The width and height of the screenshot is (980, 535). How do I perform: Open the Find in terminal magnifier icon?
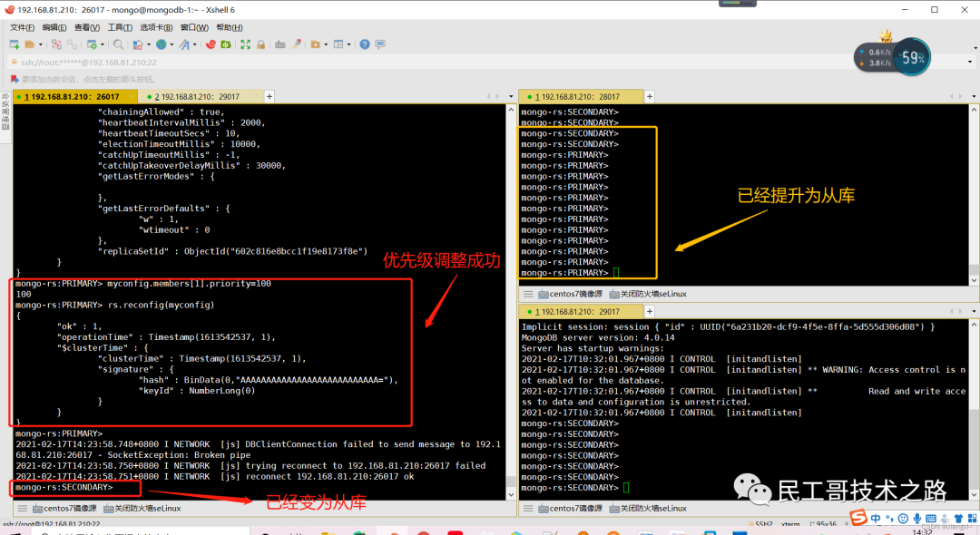pyautogui.click(x=118, y=44)
